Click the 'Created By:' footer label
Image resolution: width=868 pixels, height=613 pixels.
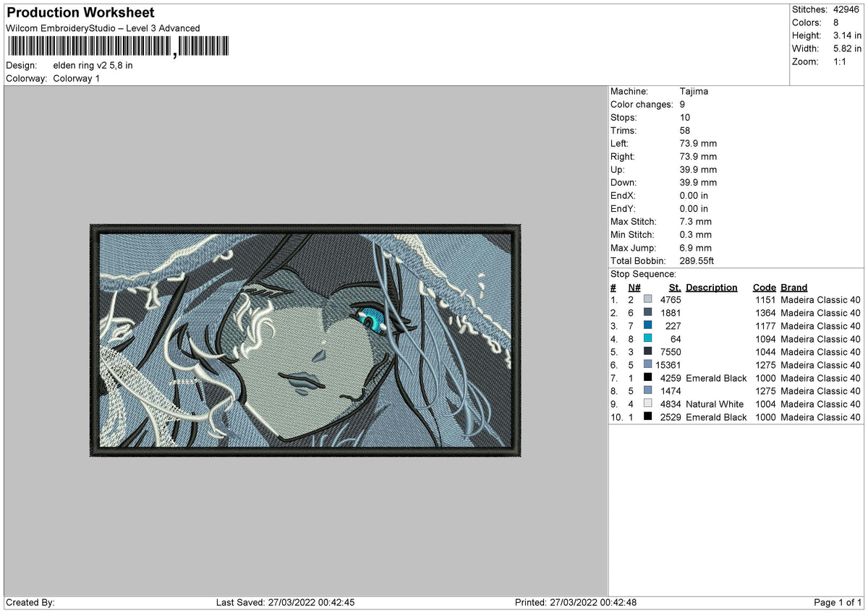tap(30, 602)
